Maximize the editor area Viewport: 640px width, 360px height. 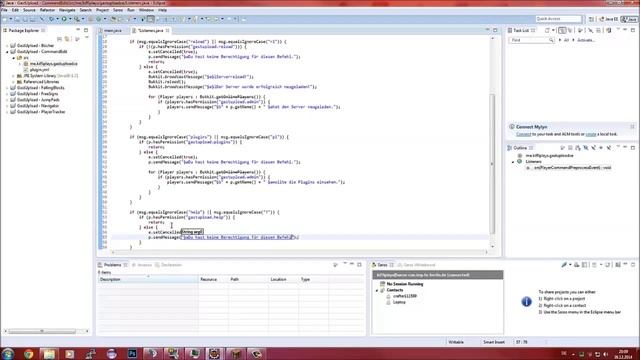495,30
